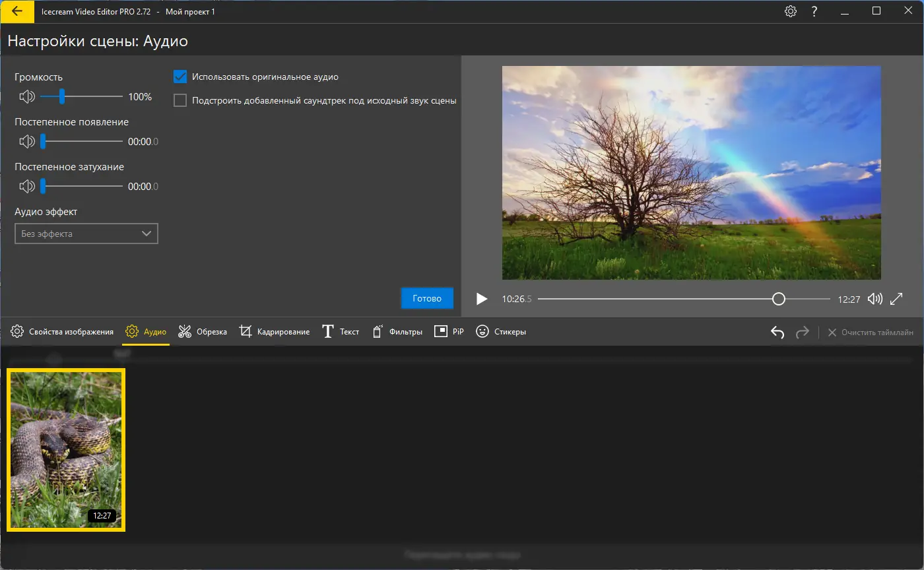Open settings via the gear icon in title bar

coord(790,12)
